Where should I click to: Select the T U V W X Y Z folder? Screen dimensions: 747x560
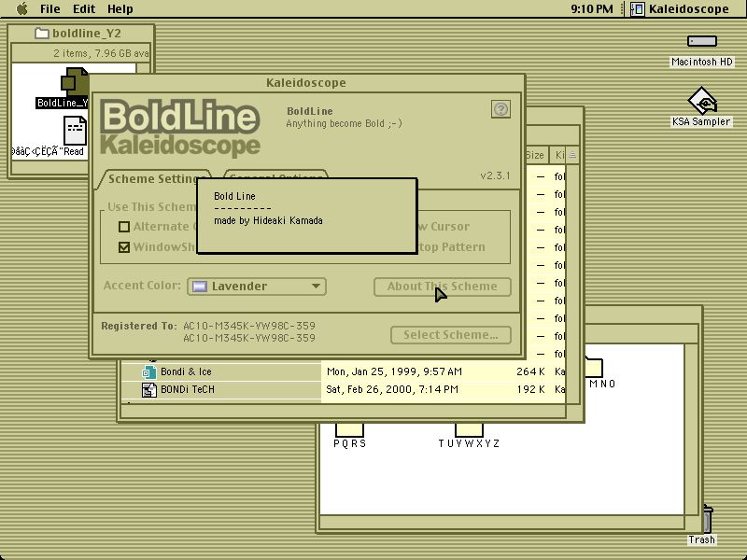coord(469,429)
